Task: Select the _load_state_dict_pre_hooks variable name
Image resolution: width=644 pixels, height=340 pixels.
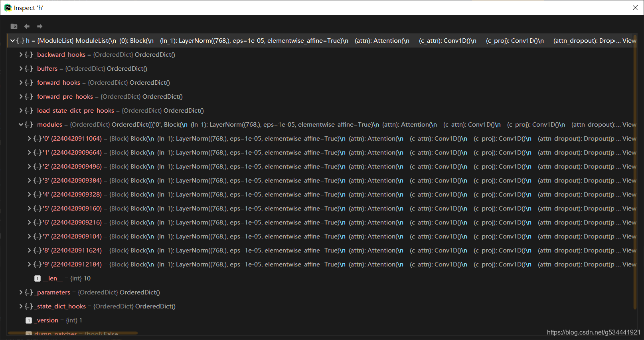Action: [x=74, y=111]
